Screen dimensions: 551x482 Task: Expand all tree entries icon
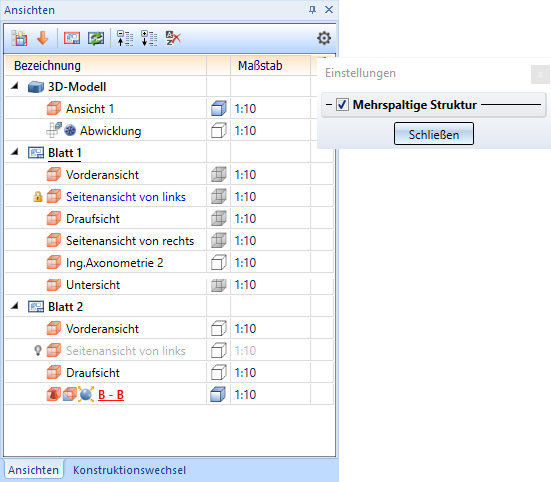(149, 38)
